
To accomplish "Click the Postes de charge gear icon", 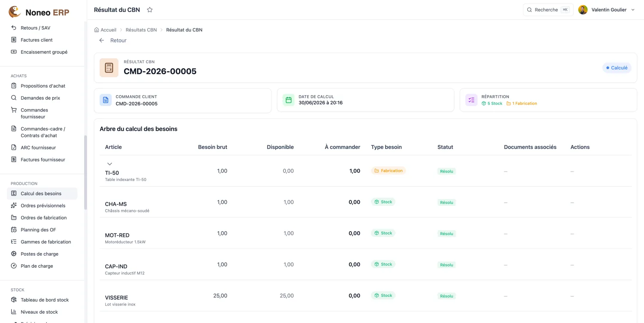I will click(x=14, y=254).
